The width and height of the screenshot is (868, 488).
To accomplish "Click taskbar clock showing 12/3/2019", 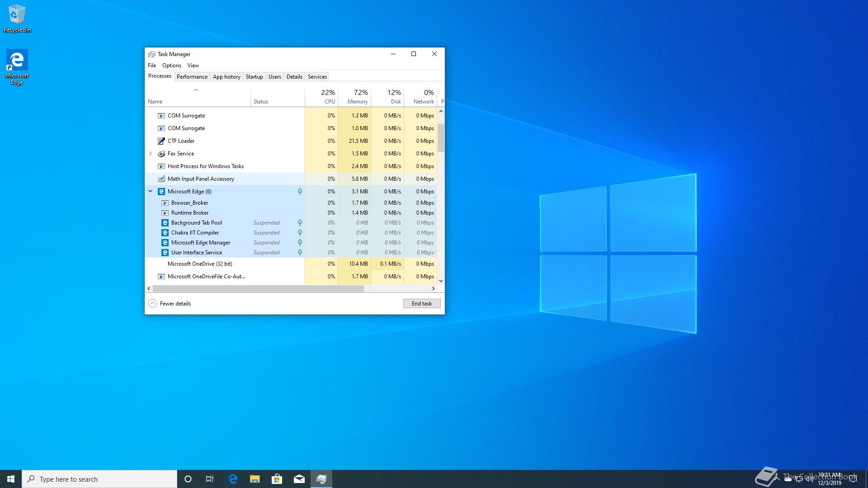I will (830, 479).
